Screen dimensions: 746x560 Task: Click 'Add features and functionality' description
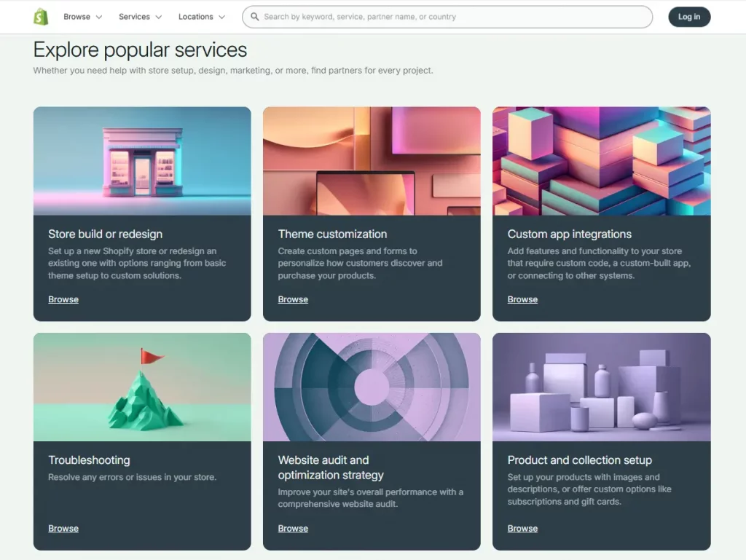599,264
